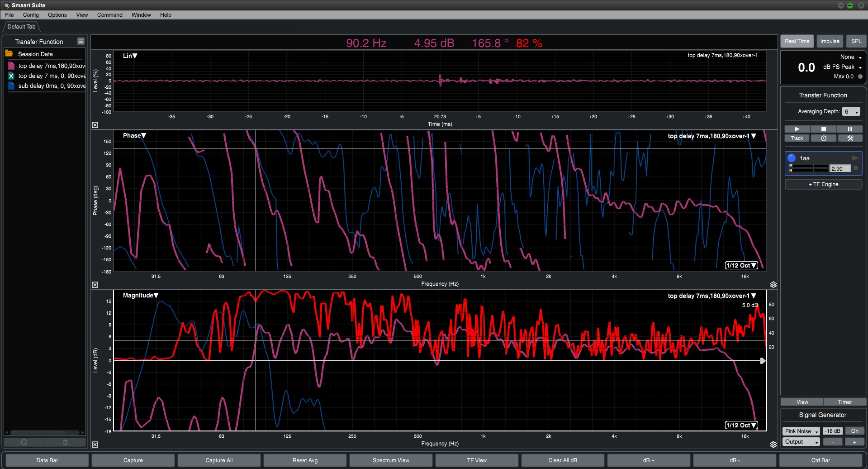The width and height of the screenshot is (868, 469).
Task: Open the Magnitude graph type dropdown
Action: pyautogui.click(x=141, y=295)
